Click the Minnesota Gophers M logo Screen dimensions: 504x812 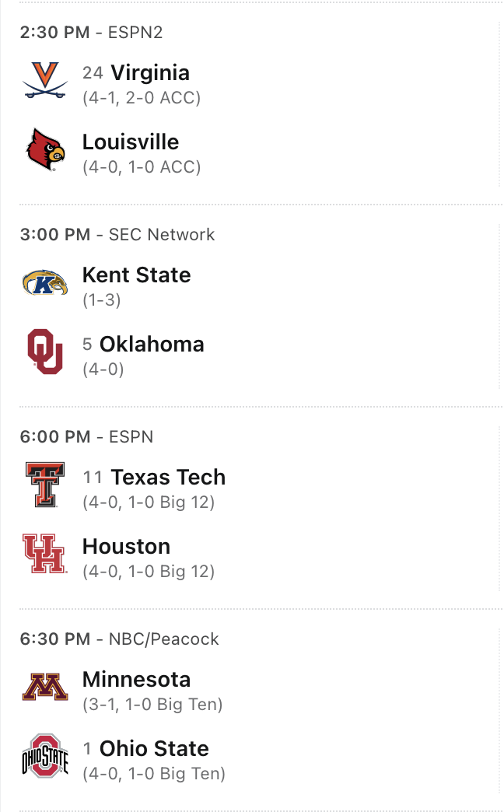[x=44, y=687]
